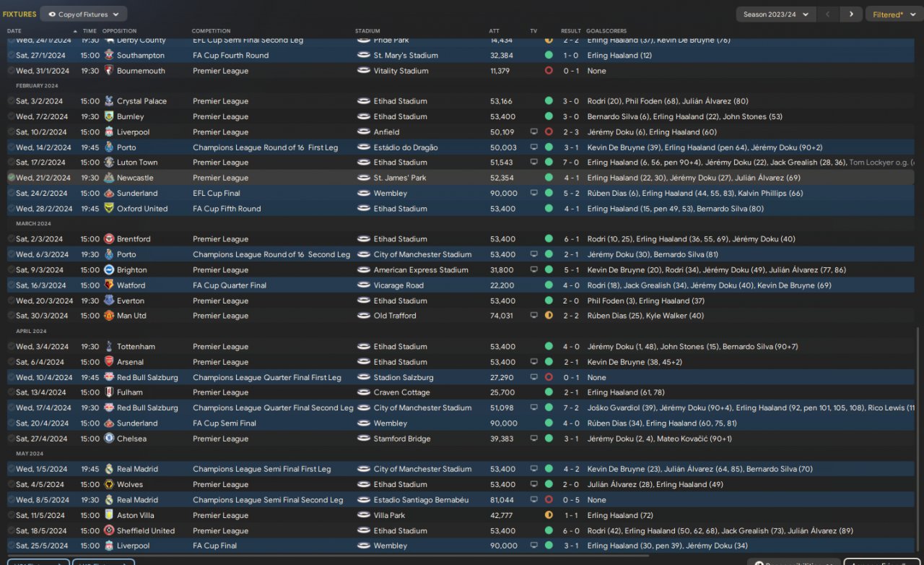Viewport: 924px width, 565px height.
Task: Click the stadium icon beside Anfield
Action: tap(364, 132)
